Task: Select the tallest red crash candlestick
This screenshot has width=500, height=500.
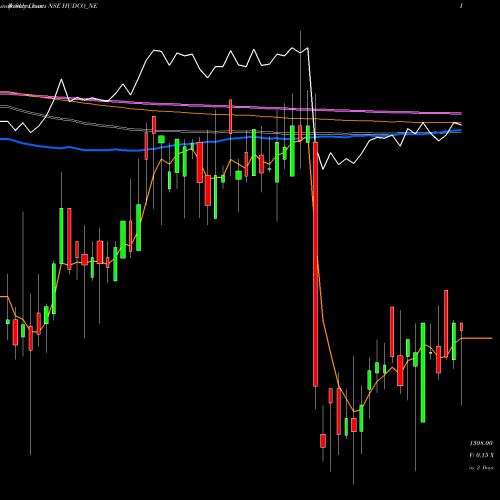Action: click(315, 264)
